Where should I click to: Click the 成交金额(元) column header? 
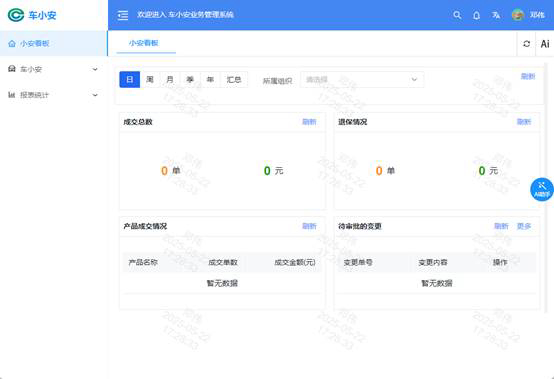[295, 262]
